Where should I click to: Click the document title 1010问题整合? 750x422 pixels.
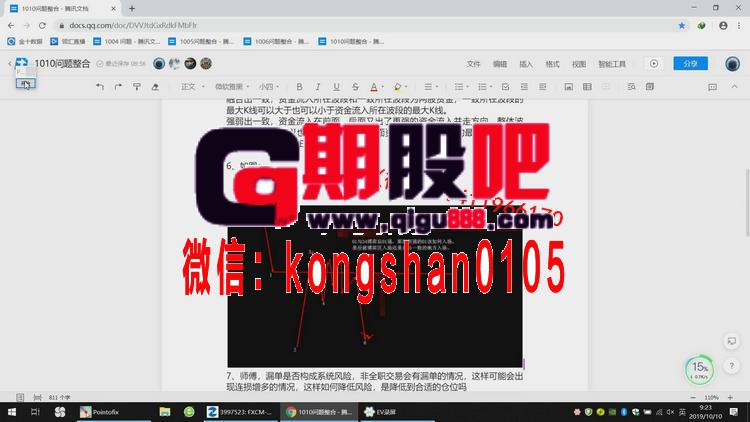(62, 64)
